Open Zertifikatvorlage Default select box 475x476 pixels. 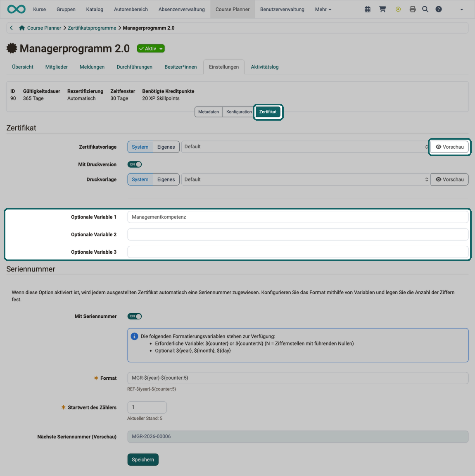click(x=306, y=147)
